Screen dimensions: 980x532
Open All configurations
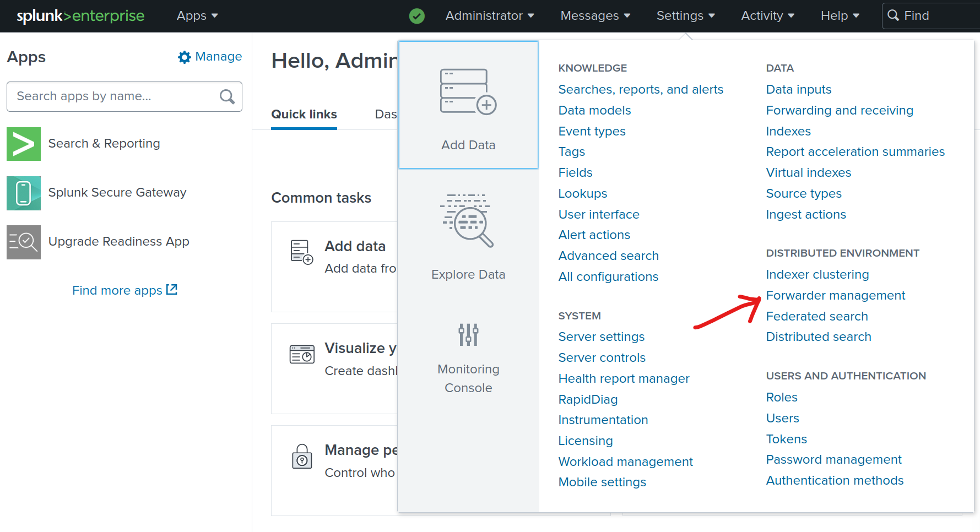[608, 277]
